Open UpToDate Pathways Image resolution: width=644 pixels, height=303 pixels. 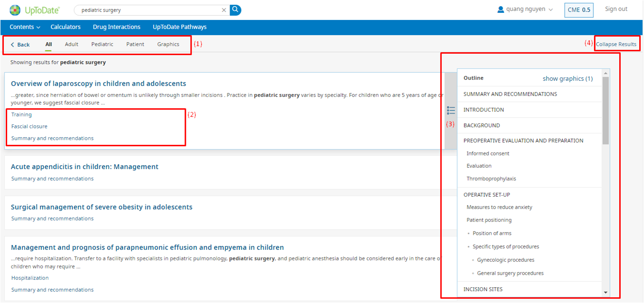pyautogui.click(x=180, y=27)
